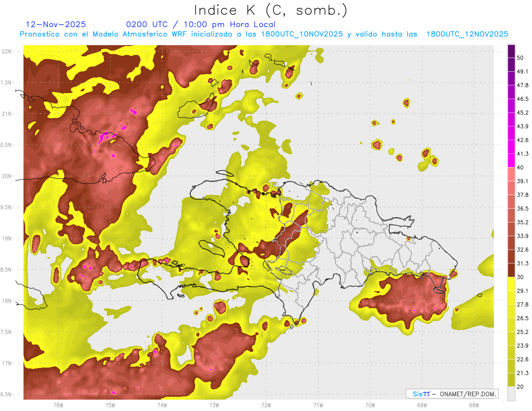
Task: Click the colorbar value '22.6'
Action: 522,360
